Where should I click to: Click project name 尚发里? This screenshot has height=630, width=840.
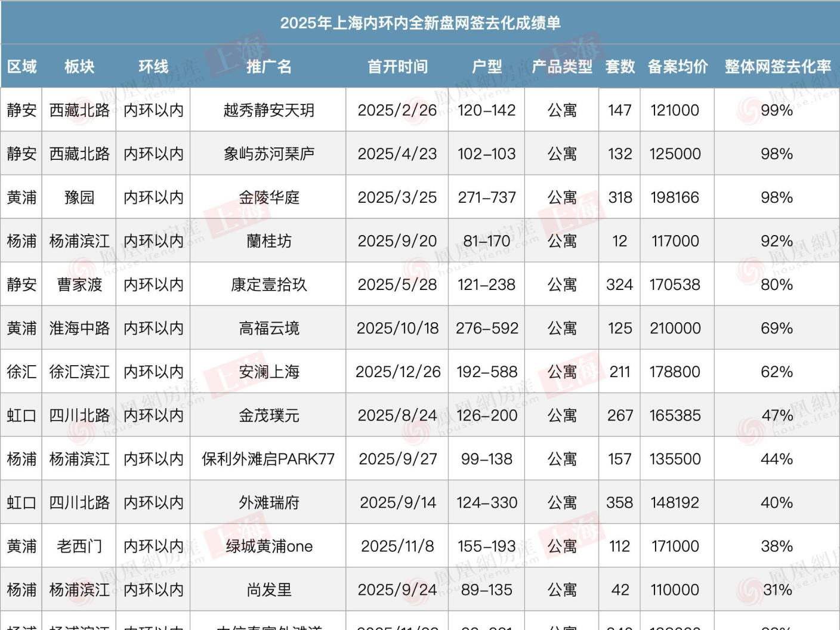pos(268,589)
